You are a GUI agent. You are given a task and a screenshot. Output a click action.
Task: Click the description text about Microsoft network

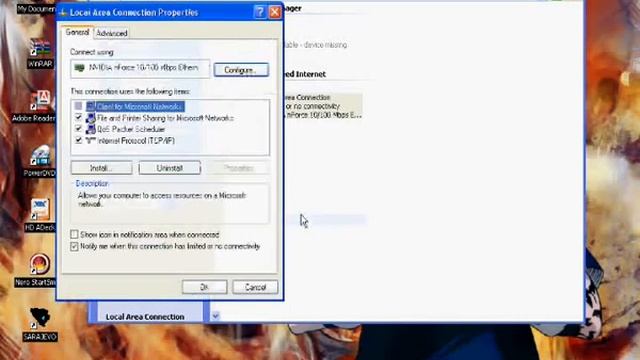pyautogui.click(x=162, y=200)
